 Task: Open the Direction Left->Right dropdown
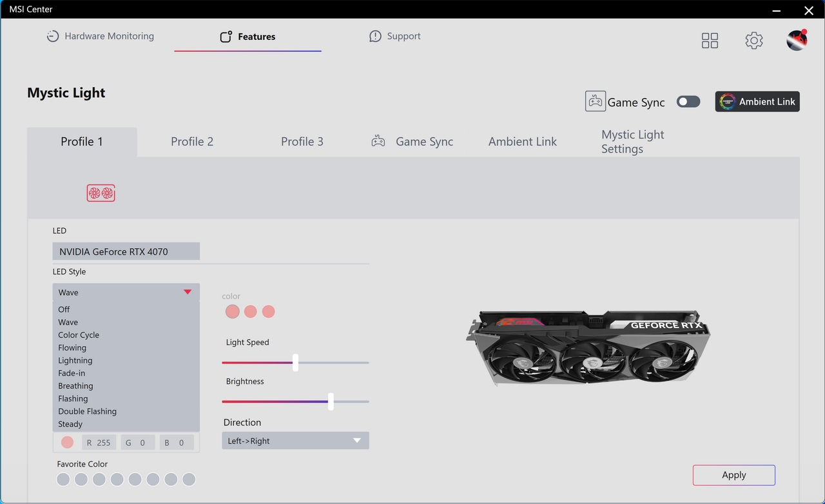tap(295, 441)
